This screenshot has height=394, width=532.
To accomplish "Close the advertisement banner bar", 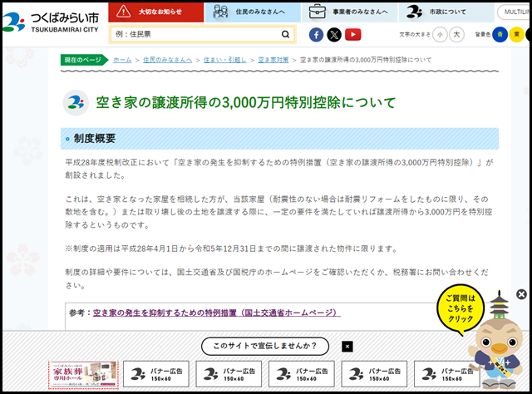I will coord(347,347).
